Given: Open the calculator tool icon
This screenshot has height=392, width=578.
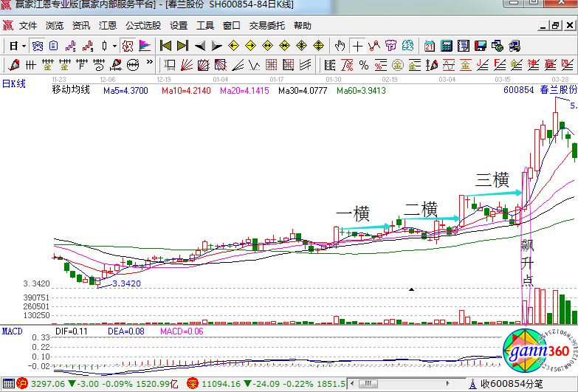Looking at the screenshot, I should pos(446,45).
